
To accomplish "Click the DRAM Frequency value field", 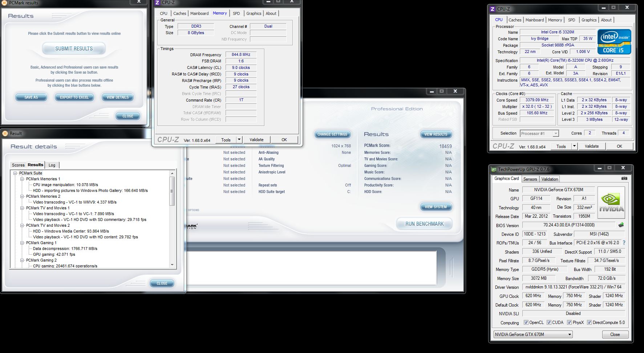I will click(241, 55).
